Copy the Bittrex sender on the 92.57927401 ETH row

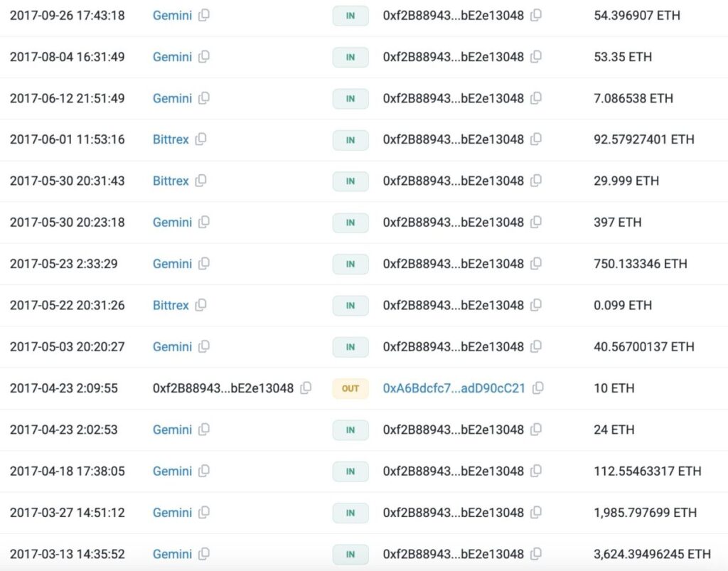tap(201, 139)
